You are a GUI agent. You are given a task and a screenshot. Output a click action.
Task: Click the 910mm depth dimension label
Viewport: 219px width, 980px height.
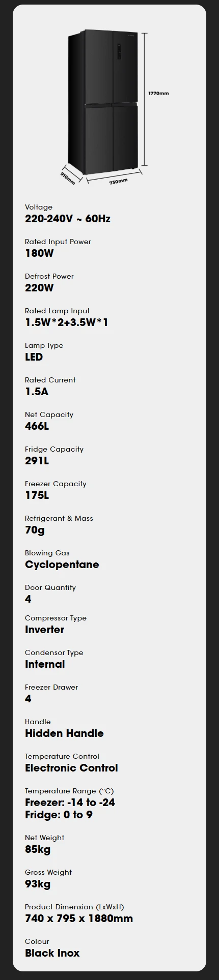tap(68, 178)
